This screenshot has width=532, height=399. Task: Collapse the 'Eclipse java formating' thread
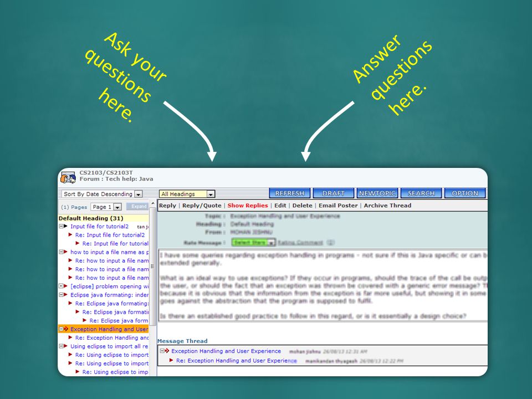coord(61,295)
